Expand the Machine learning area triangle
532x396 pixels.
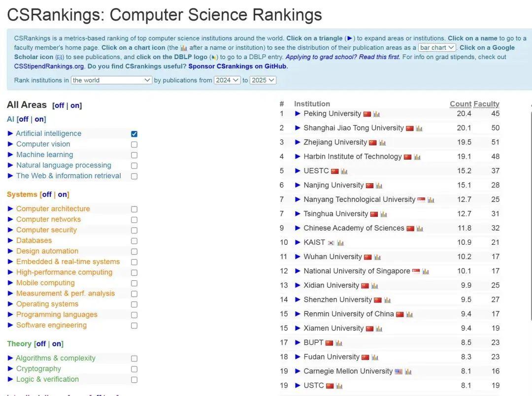click(10, 155)
